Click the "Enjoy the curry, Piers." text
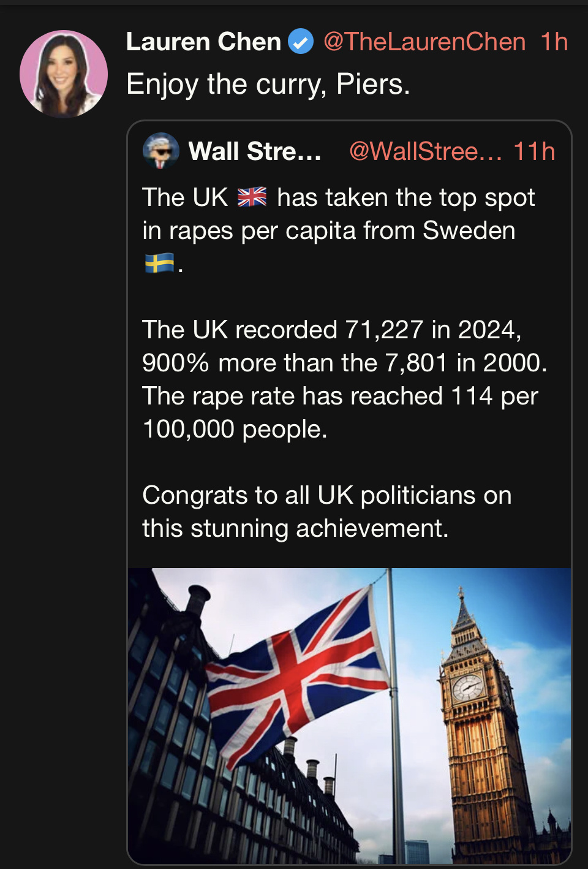588x869 pixels. [x=268, y=84]
